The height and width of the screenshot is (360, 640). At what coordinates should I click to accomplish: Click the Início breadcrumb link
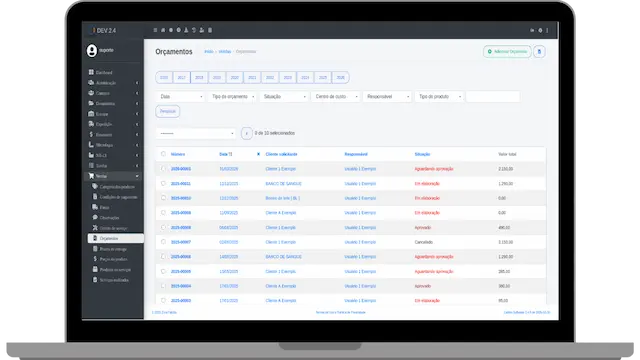point(209,52)
